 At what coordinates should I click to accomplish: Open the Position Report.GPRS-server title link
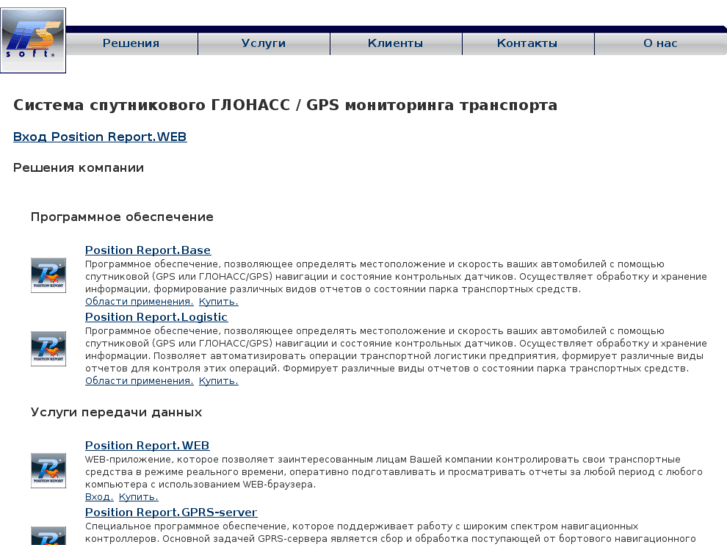click(171, 513)
